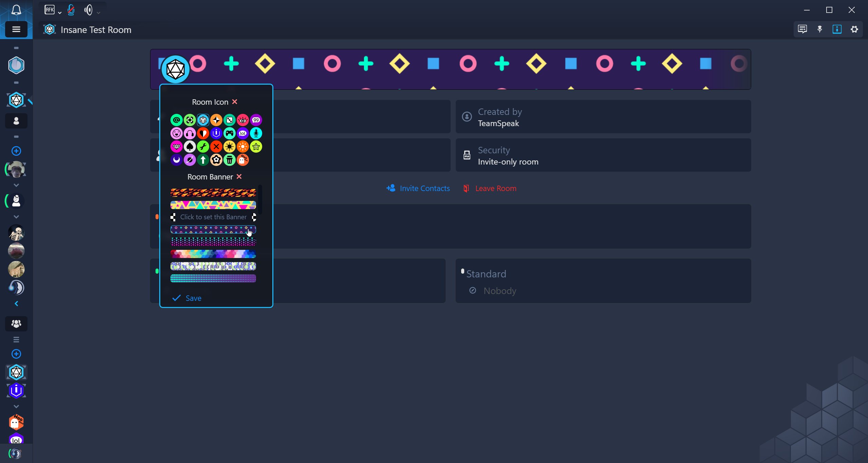Pick the game controller room icon
868x463 pixels.
230,133
